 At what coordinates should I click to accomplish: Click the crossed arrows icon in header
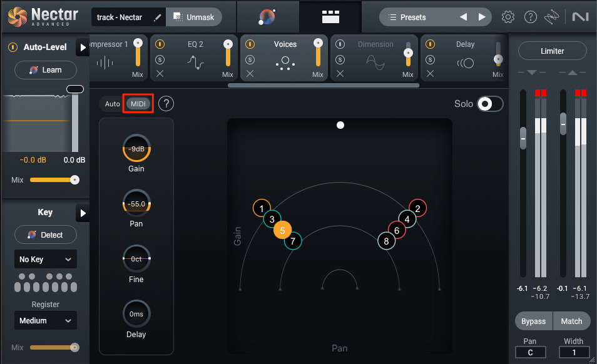(552, 17)
